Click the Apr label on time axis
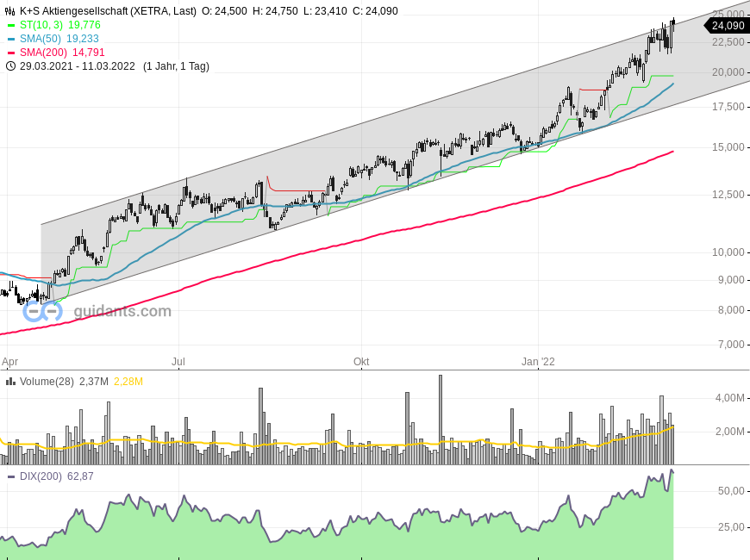 9,362
